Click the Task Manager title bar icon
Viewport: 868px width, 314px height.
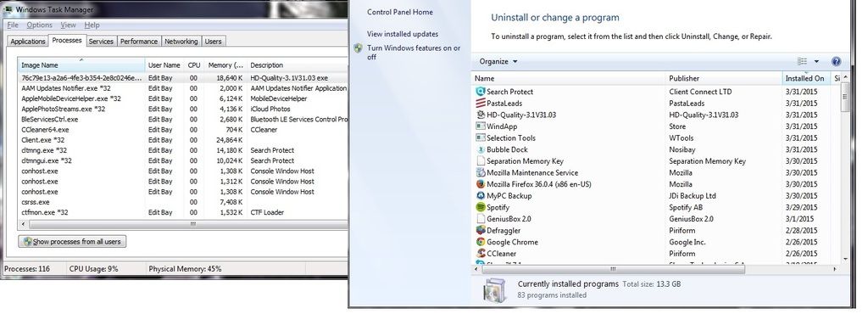coord(8,9)
